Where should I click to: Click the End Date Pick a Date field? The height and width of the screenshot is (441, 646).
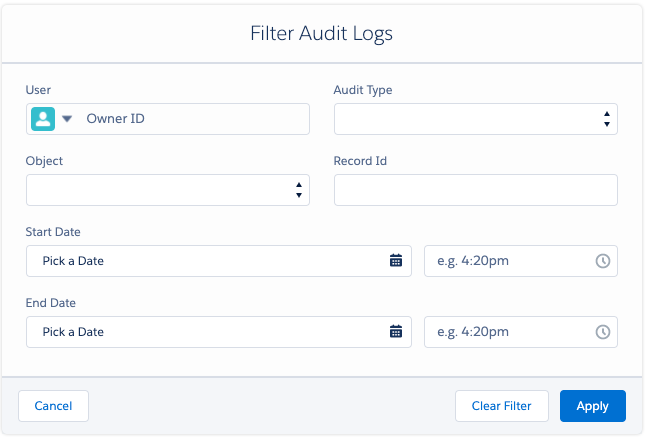[219, 332]
